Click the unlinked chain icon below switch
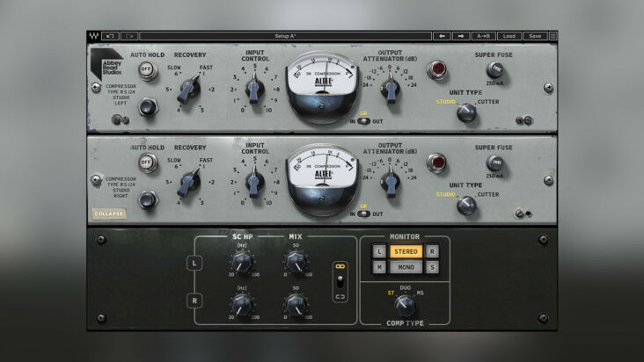 pyautogui.click(x=340, y=297)
